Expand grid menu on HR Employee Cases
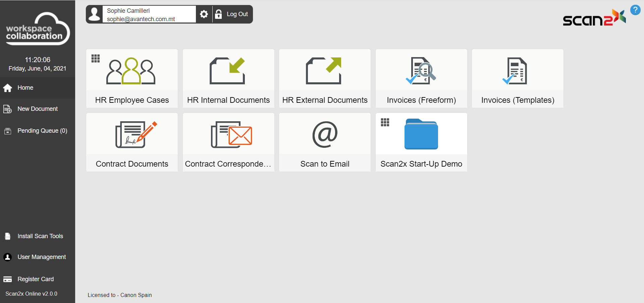This screenshot has width=644, height=303. click(x=96, y=58)
